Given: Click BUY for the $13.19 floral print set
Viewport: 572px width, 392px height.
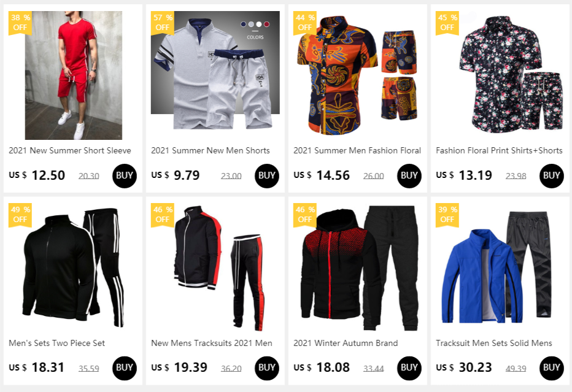Looking at the screenshot, I should pos(551,176).
